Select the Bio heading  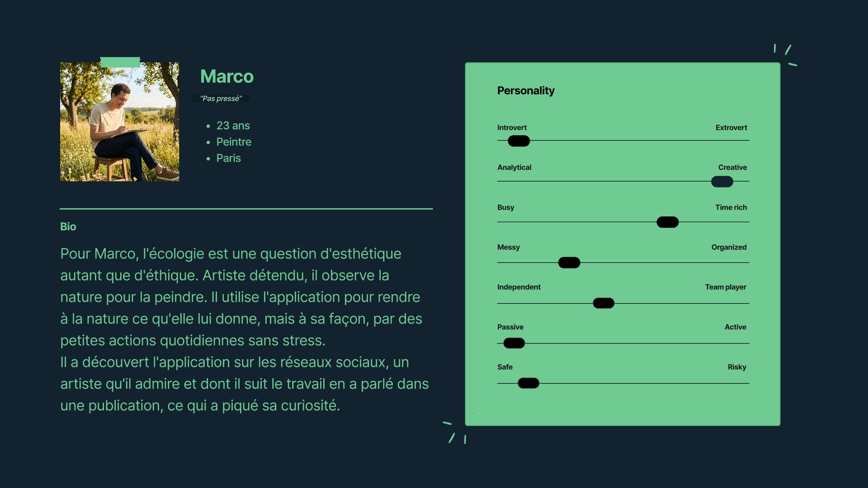[68, 226]
